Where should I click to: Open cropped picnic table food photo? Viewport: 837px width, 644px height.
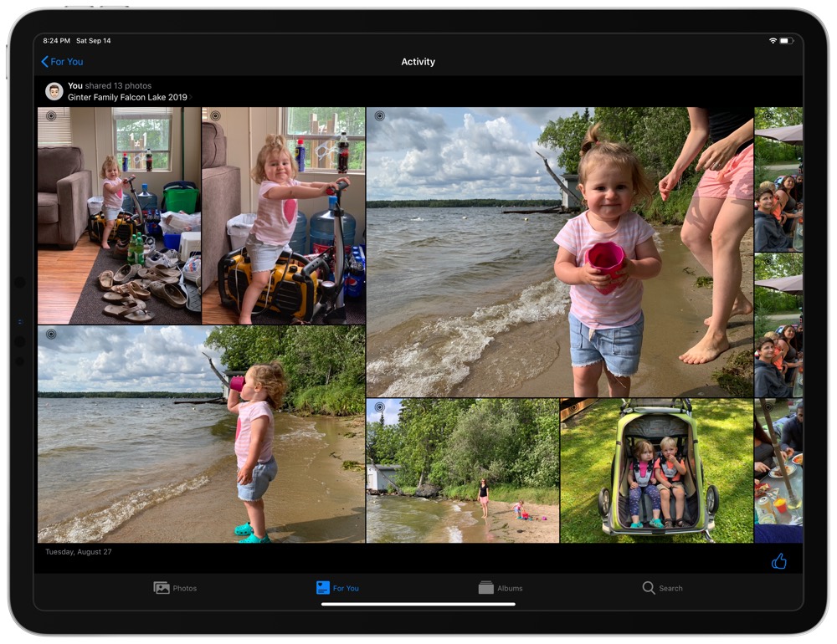coord(778,471)
